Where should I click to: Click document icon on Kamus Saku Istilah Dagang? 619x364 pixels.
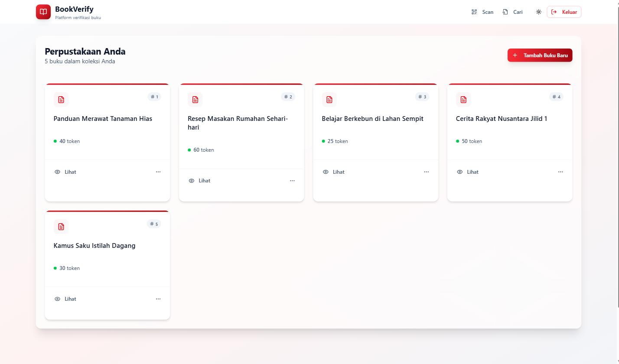(61, 227)
